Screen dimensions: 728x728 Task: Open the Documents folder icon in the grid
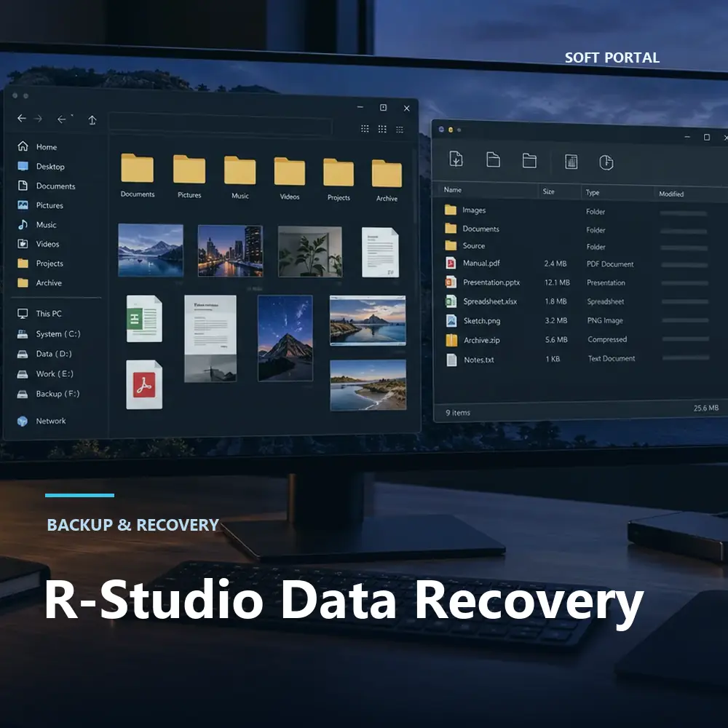(x=138, y=168)
